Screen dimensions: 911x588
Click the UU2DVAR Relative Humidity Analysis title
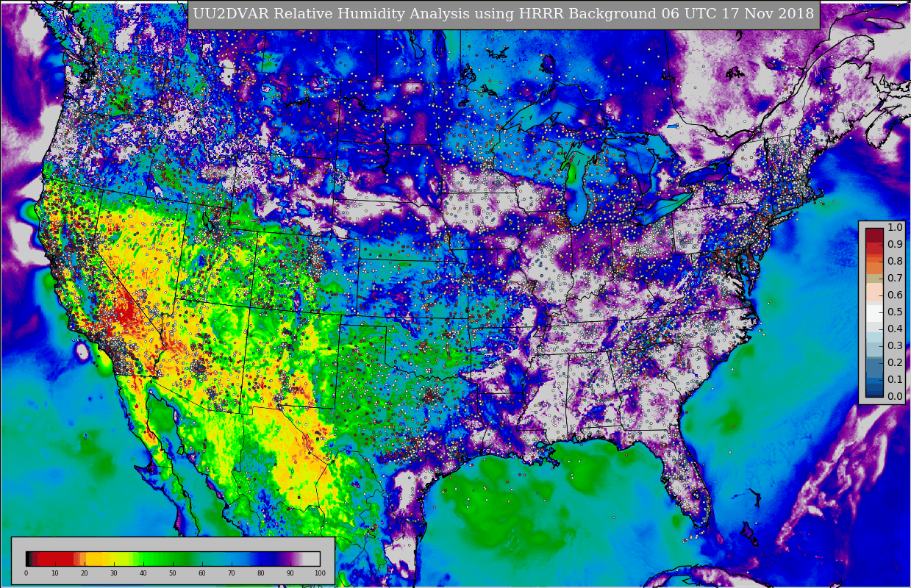click(504, 14)
